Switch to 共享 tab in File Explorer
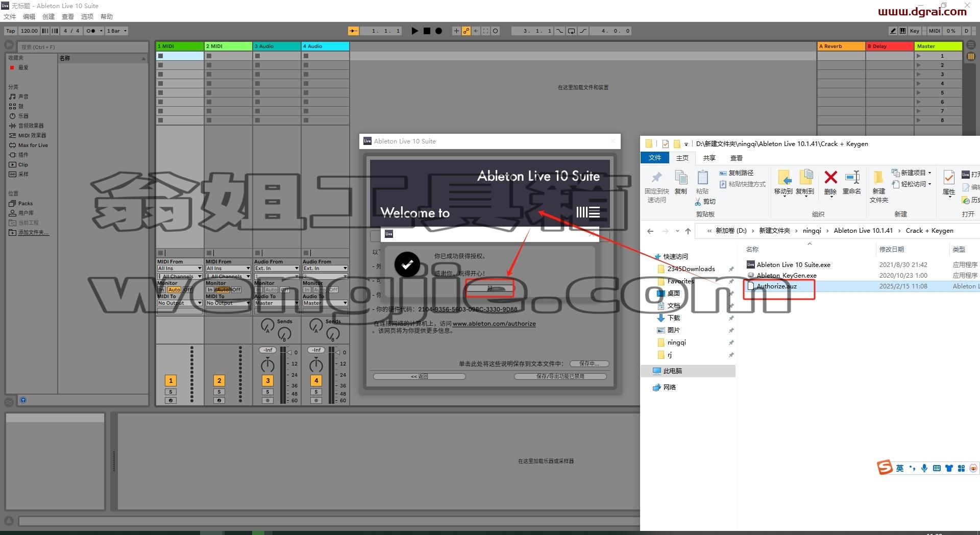The width and height of the screenshot is (980, 535). (x=709, y=158)
